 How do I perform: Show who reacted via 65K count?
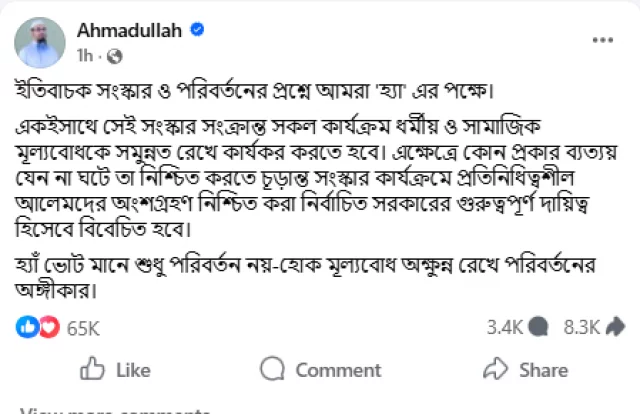83,327
